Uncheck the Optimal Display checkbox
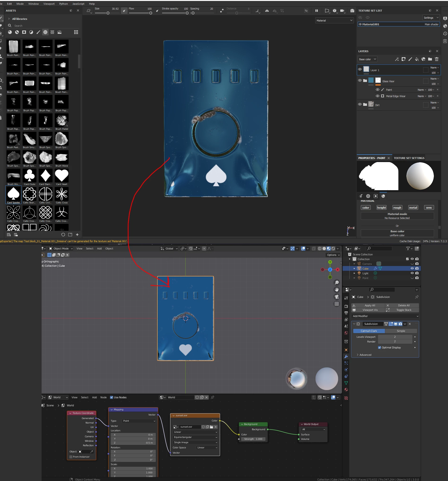The width and height of the screenshot is (448, 481). pyautogui.click(x=379, y=348)
